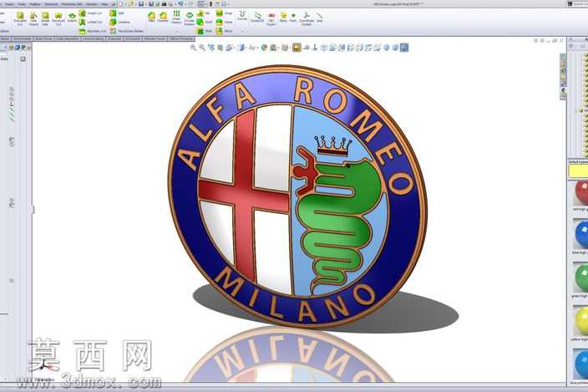Select the Mirror feature

click(224, 31)
